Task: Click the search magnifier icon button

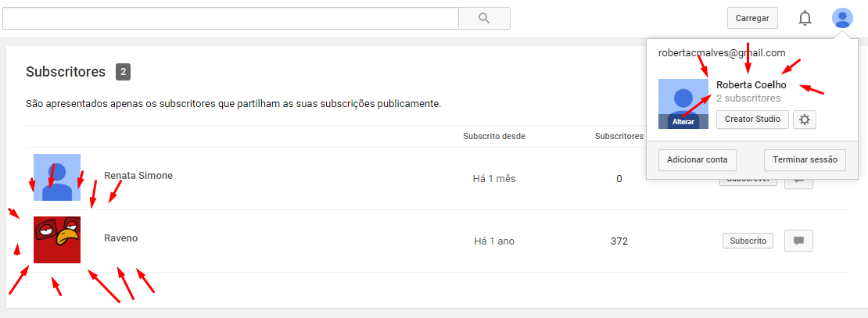Action: point(484,18)
